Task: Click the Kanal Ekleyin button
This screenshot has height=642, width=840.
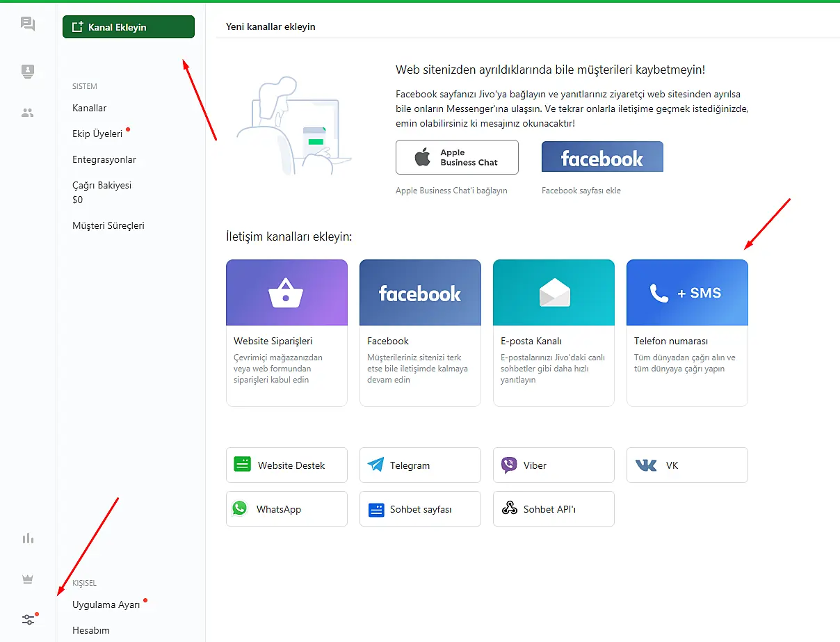Action: [129, 27]
